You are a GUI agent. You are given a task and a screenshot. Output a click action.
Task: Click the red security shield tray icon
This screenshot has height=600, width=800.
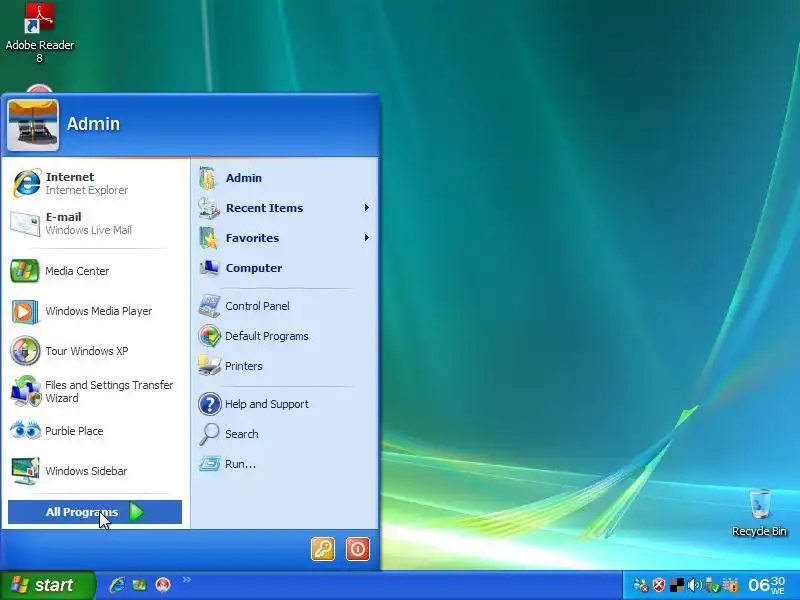coord(659,585)
